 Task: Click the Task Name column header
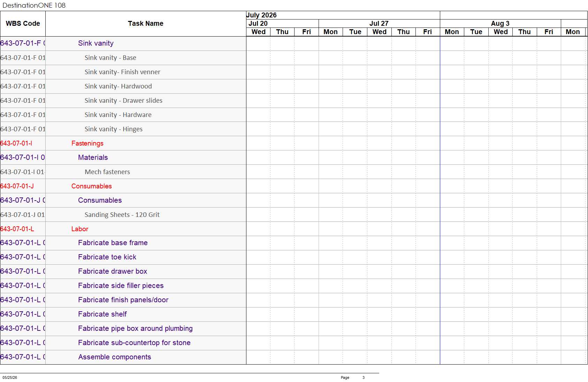click(146, 24)
